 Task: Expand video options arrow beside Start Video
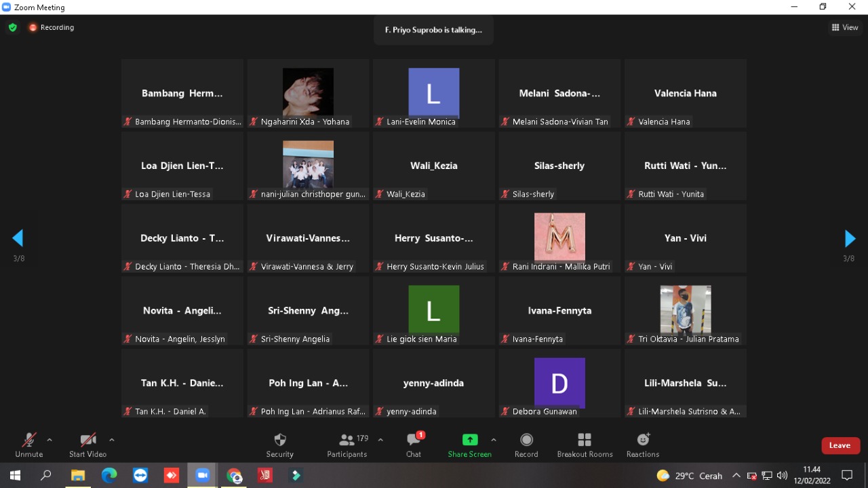coord(112,440)
